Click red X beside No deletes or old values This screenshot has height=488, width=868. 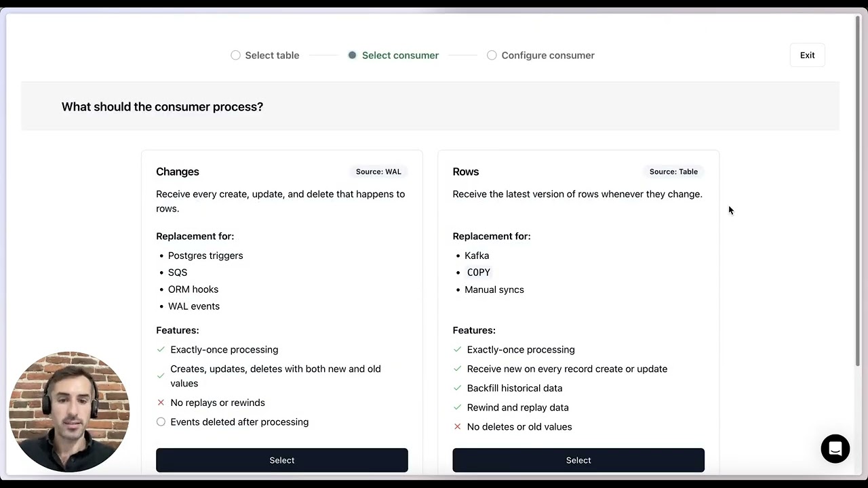[x=457, y=427]
